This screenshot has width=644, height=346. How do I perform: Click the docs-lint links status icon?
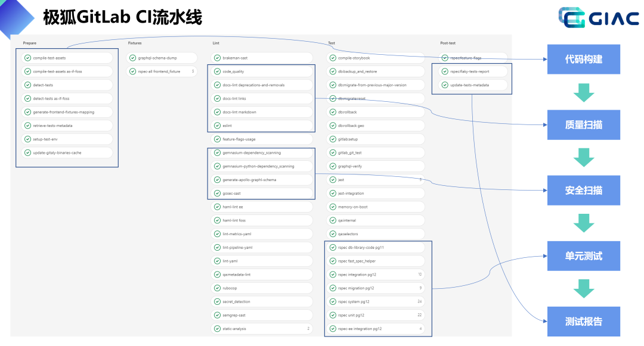coord(217,98)
